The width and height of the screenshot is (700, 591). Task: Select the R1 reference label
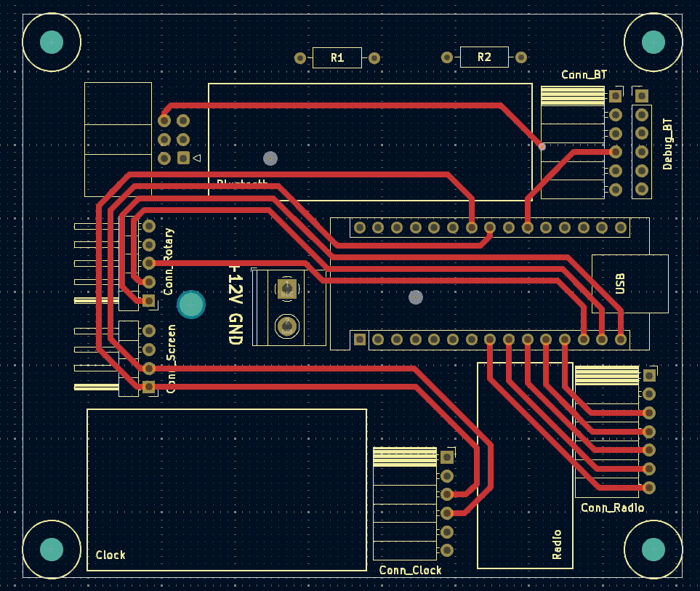[x=337, y=57]
